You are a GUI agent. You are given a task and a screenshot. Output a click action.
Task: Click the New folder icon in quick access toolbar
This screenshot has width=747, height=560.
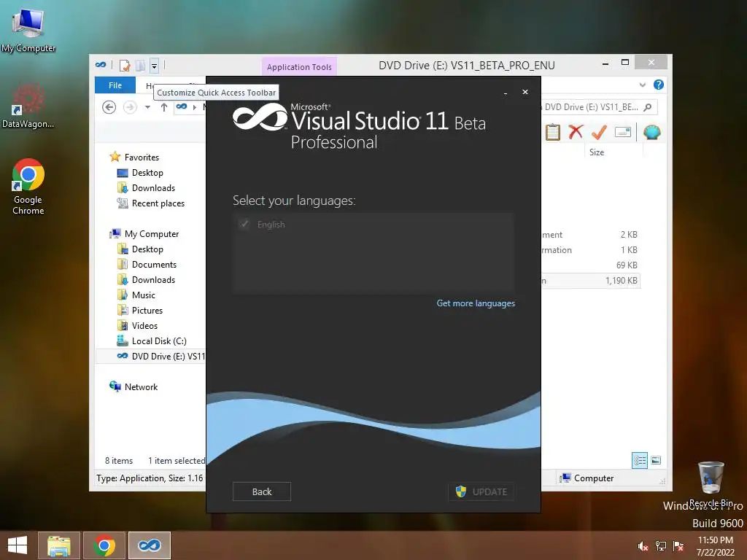click(x=141, y=66)
